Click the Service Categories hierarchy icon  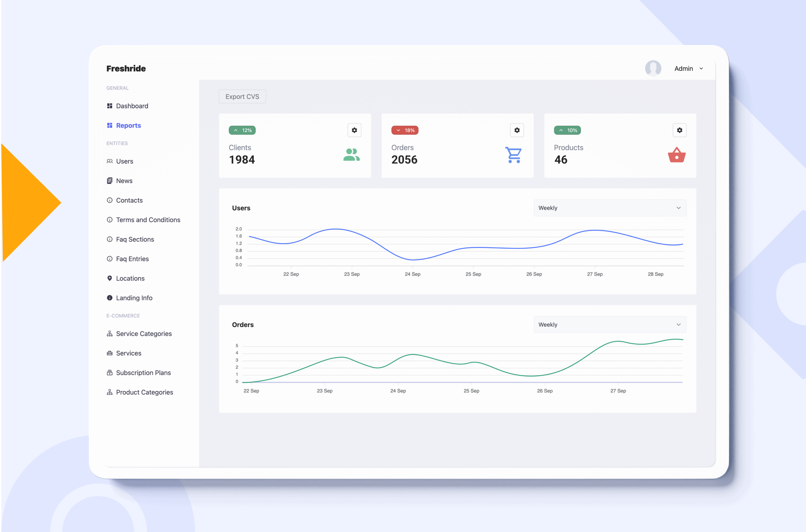pos(109,334)
